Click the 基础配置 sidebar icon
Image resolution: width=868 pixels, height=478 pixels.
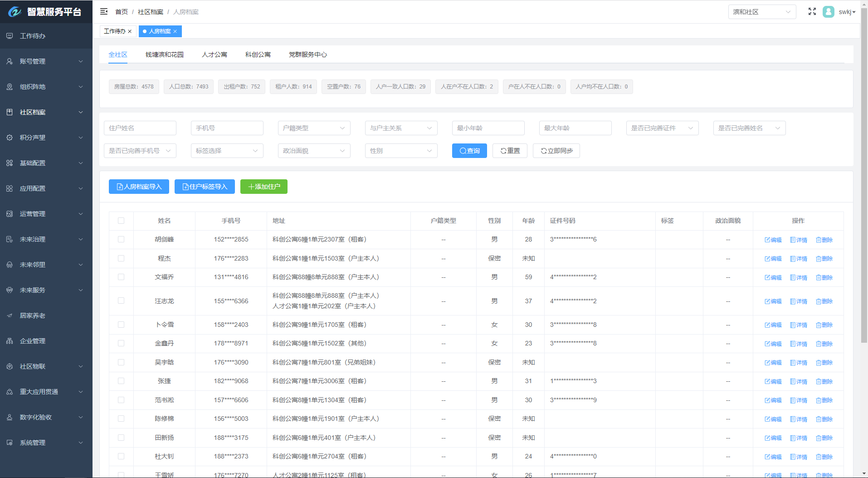point(10,163)
